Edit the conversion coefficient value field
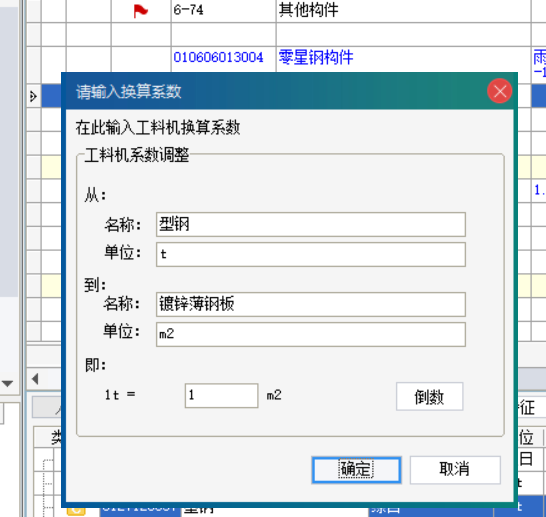Screen dimensions: 546x517 [221, 395]
